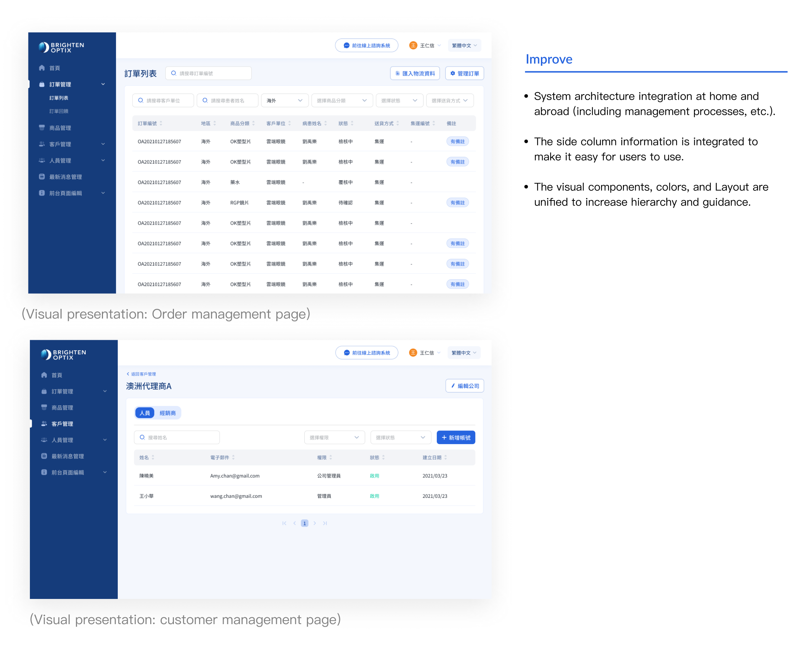Click the pencil icon on 編輯公司 button

tap(453, 385)
